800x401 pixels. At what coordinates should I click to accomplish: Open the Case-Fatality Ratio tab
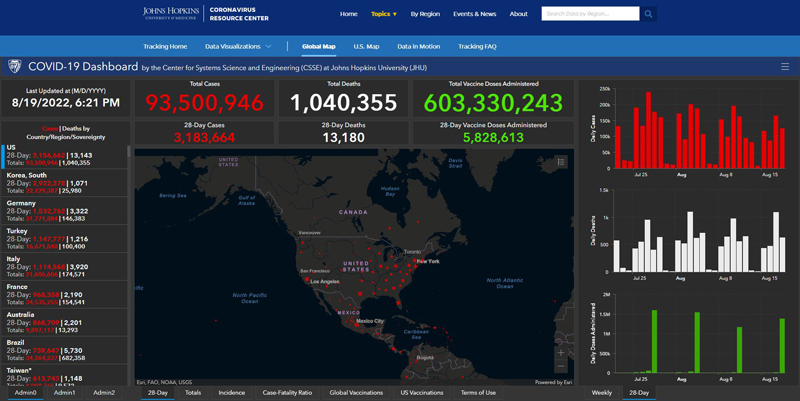click(x=287, y=393)
